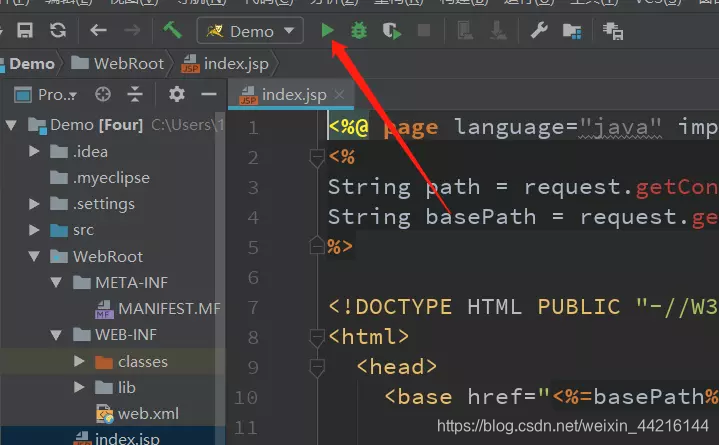719x445 pixels.
Task: Click the Stop square button
Action: tap(424, 31)
